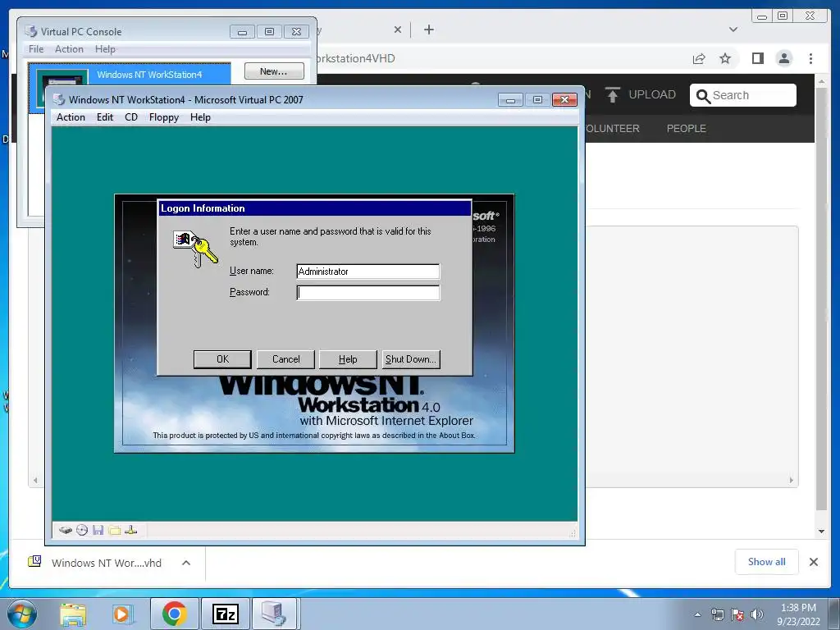Launch Windows Media Player from the taskbar
Viewport: 840px width, 630px height.
point(123,614)
